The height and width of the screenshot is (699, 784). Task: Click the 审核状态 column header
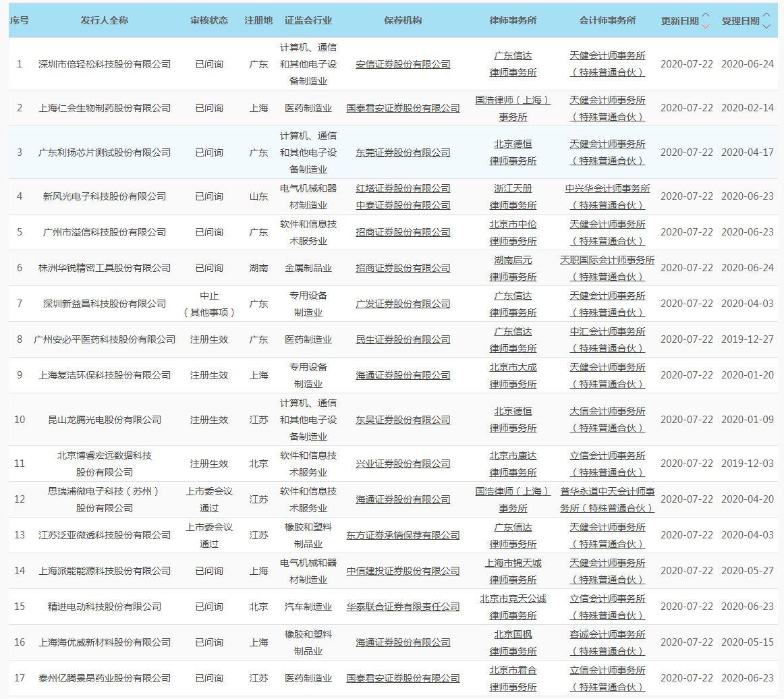pyautogui.click(x=209, y=20)
